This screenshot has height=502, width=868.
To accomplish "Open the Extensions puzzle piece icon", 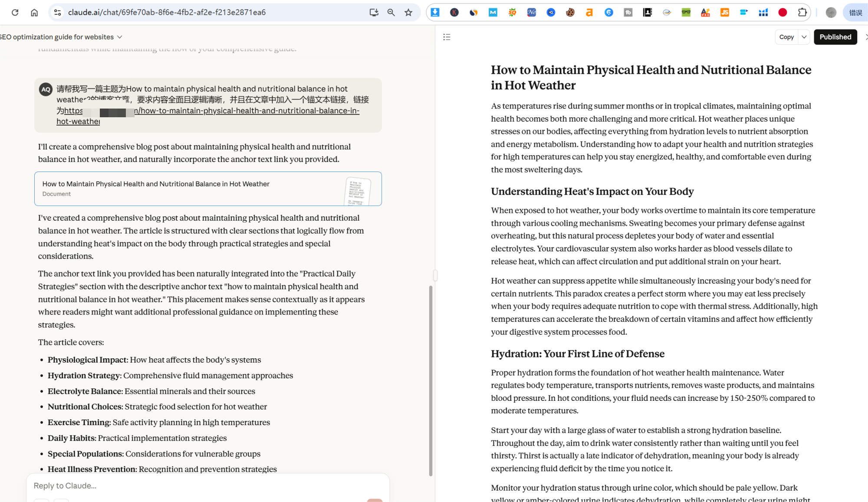I will (x=802, y=13).
